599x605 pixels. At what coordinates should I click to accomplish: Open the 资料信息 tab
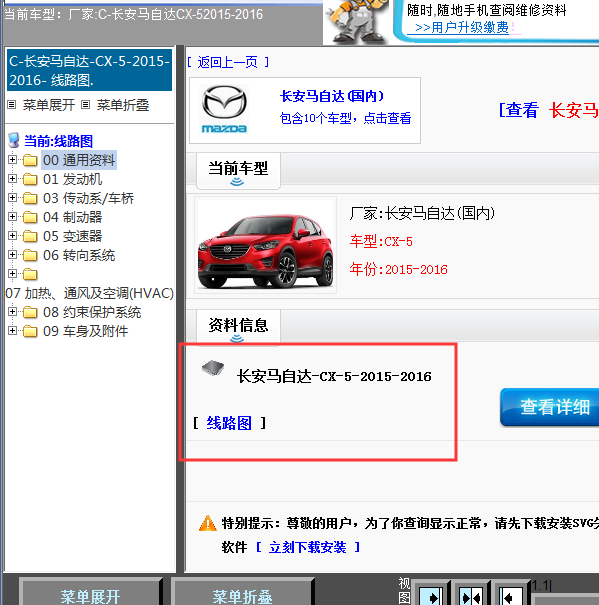pos(238,327)
